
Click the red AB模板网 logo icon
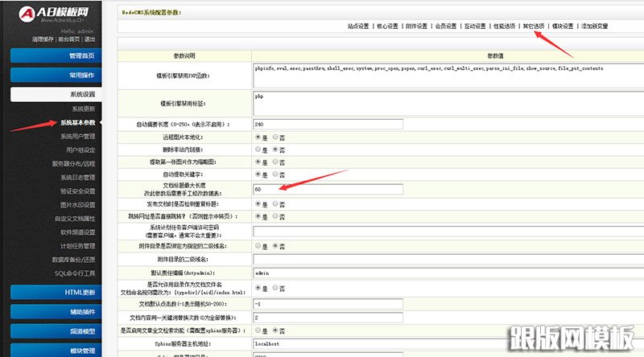pos(27,14)
